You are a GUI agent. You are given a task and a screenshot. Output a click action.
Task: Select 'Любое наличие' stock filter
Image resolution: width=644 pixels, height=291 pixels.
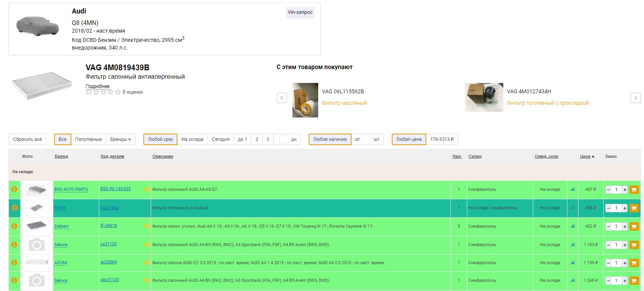pyautogui.click(x=330, y=139)
